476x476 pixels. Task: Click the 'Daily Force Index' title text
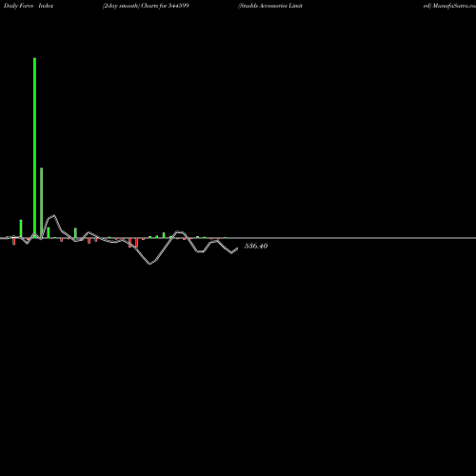click(x=29, y=6)
